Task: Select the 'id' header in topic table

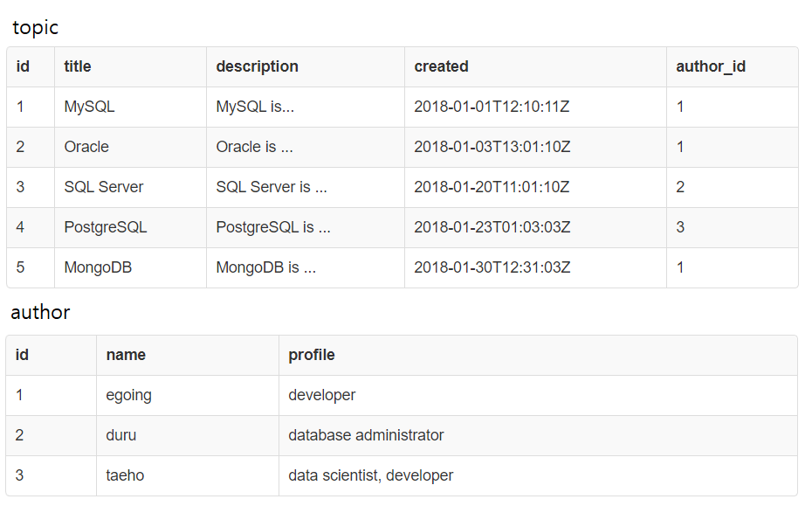Action: pyautogui.click(x=31, y=67)
